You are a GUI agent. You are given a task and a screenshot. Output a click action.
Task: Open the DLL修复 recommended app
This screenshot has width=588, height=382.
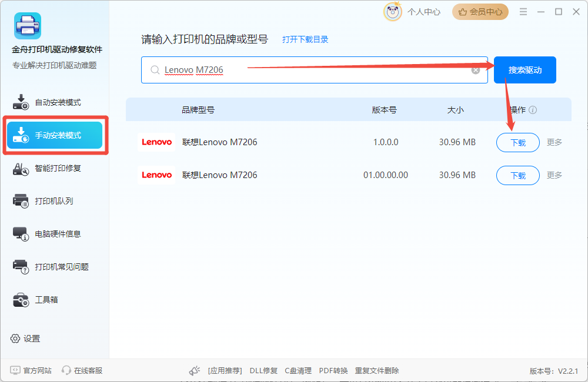(x=263, y=371)
